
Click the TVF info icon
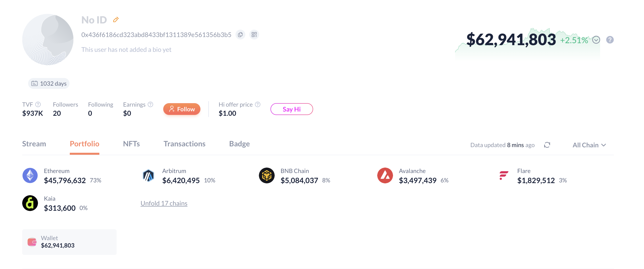38,104
